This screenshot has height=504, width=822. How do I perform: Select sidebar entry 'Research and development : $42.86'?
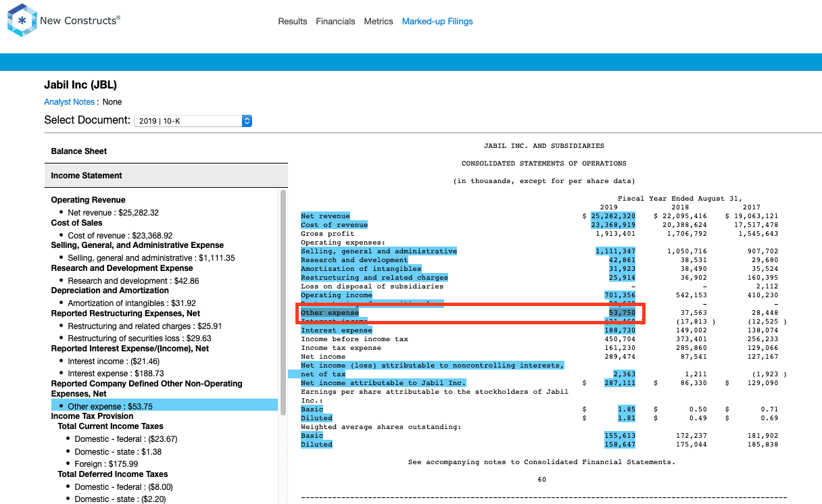coord(133,281)
